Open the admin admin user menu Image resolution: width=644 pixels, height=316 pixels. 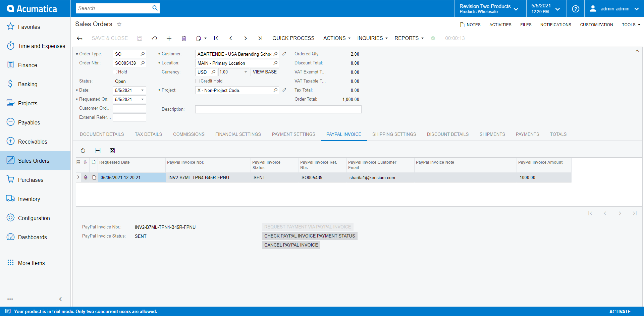(614, 9)
